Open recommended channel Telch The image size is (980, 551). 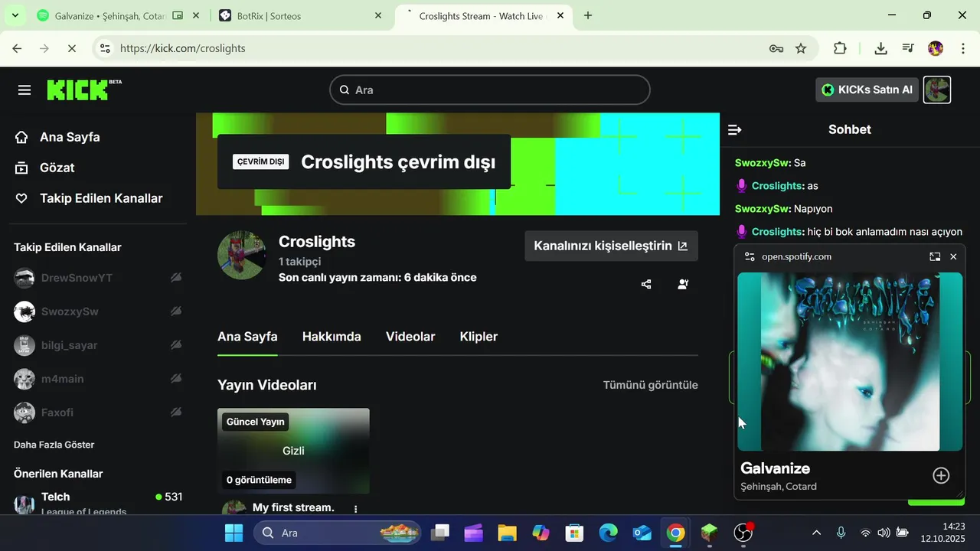(x=98, y=503)
